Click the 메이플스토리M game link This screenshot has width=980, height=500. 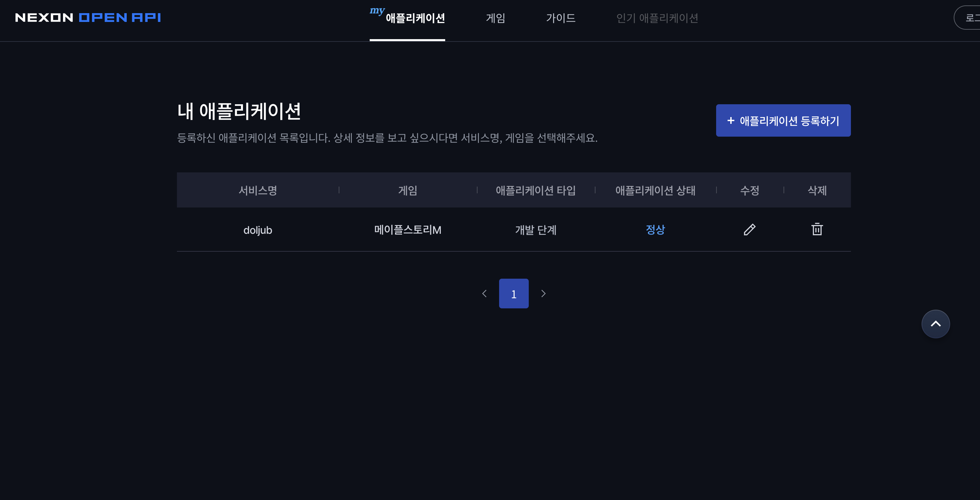coord(407,230)
